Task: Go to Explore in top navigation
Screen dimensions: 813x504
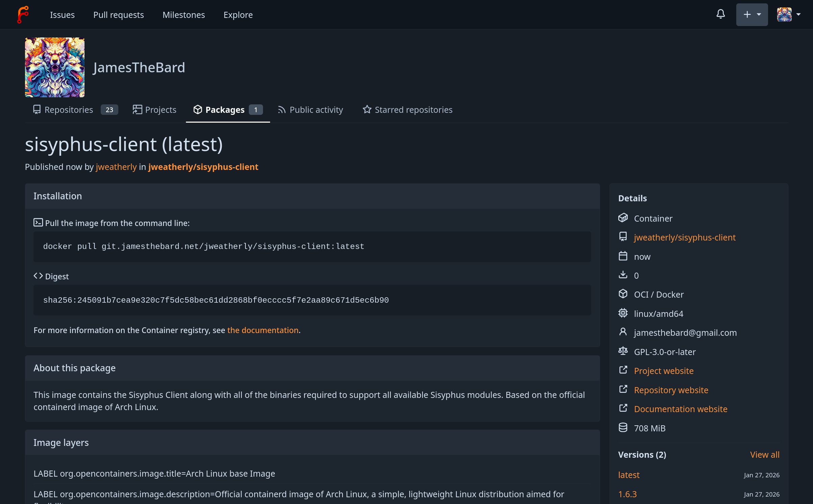Action: pyautogui.click(x=238, y=15)
